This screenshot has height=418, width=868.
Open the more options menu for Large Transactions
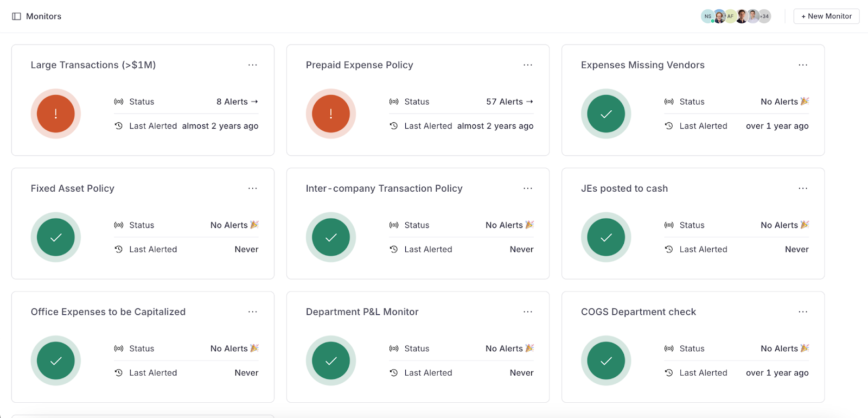[x=253, y=65]
